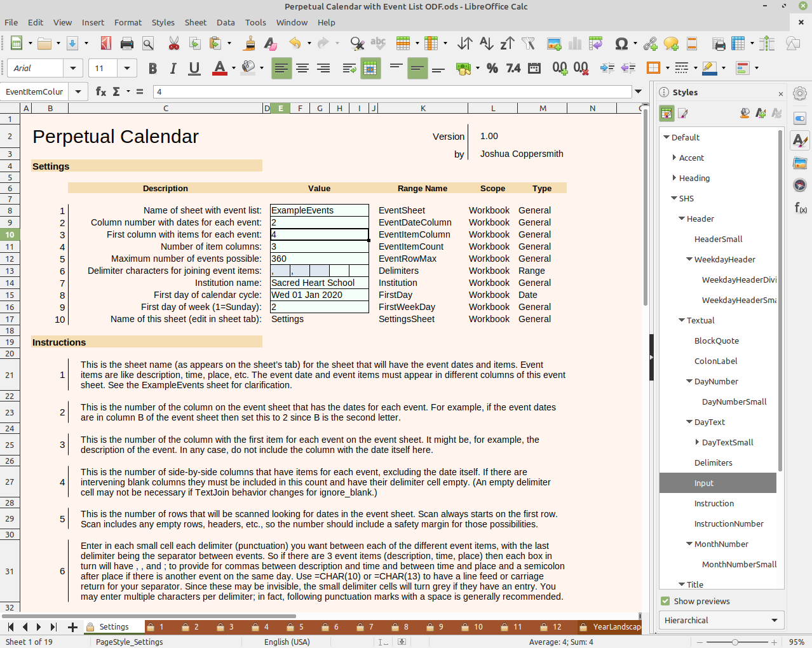Select the BlockQuote cell style

click(717, 341)
